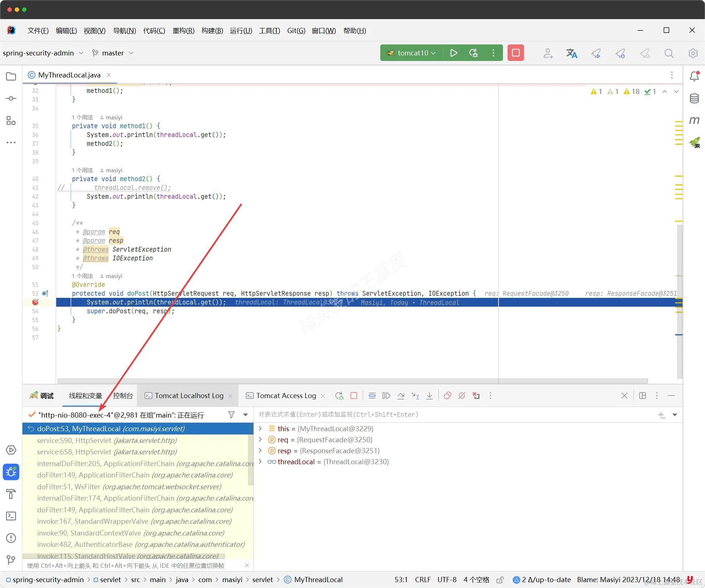Click the evaluate expression input field
The width and height of the screenshot is (705, 588).
point(456,415)
